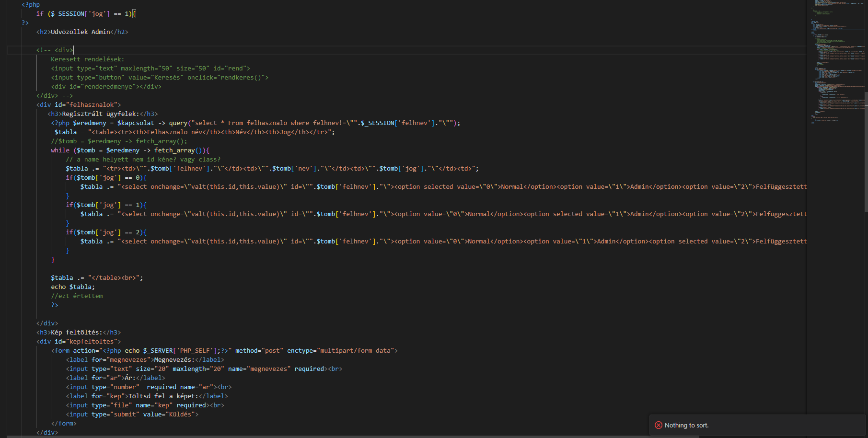Click the opening "<?php" tag on first line

coord(31,5)
